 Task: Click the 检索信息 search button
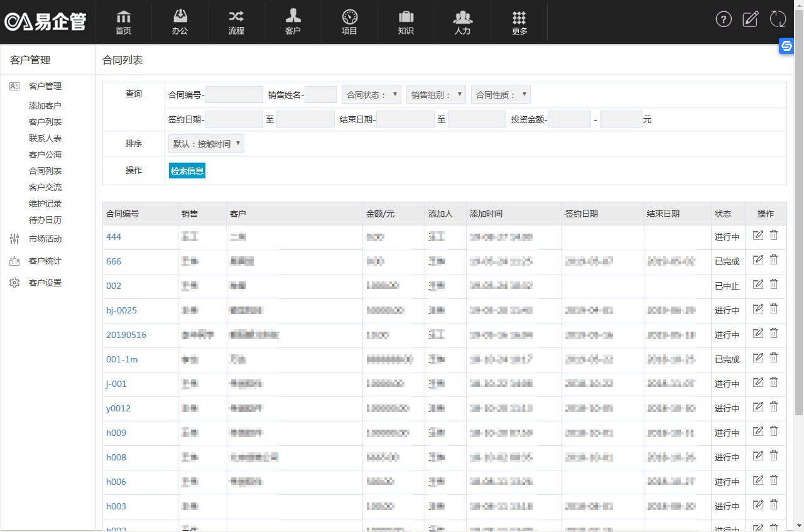[187, 171]
